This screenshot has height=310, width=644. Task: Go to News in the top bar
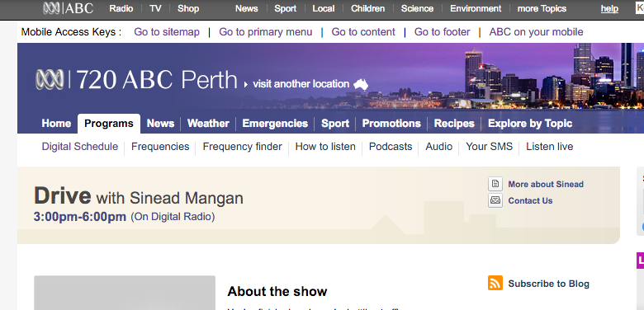pos(246,8)
